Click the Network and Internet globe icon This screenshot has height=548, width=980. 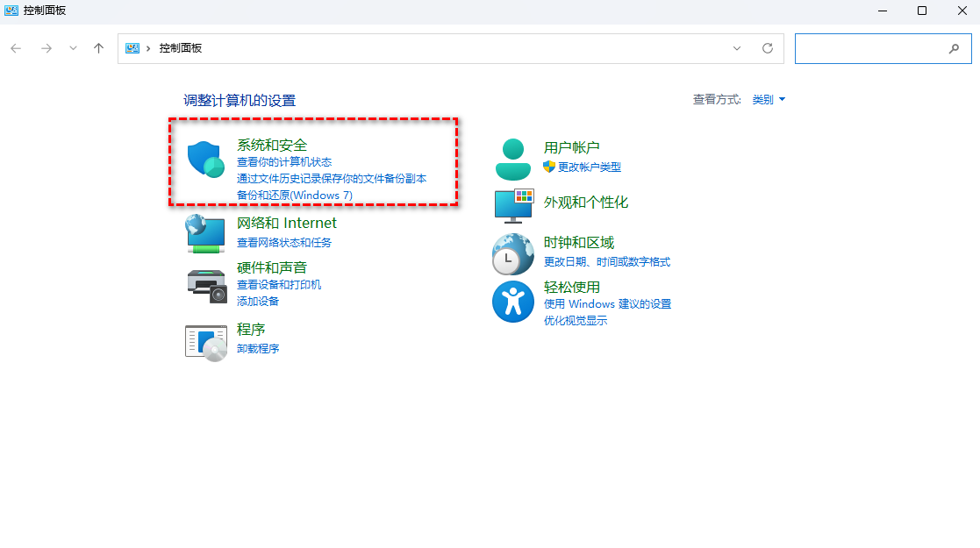coord(206,233)
